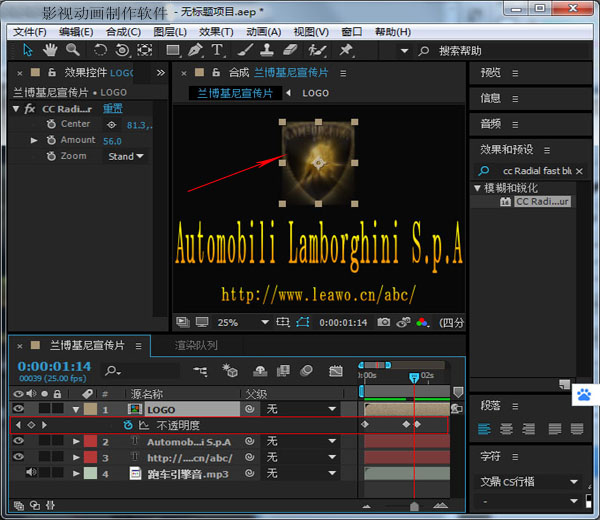This screenshot has width=600, height=520.
Task: Go to next keyframe arrow
Action: tap(44, 424)
